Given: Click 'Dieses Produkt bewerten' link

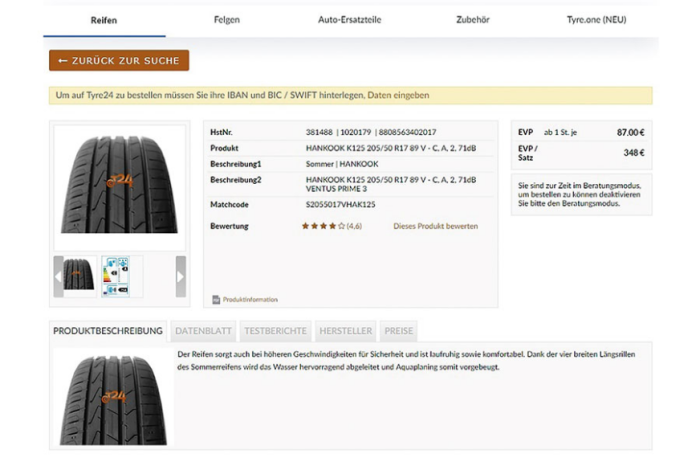Looking at the screenshot, I should (435, 226).
